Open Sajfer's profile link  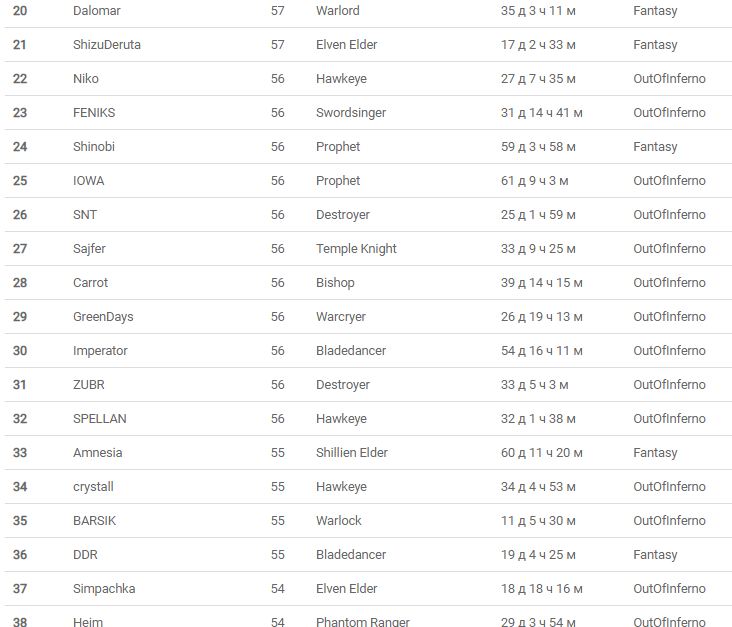[x=91, y=249]
